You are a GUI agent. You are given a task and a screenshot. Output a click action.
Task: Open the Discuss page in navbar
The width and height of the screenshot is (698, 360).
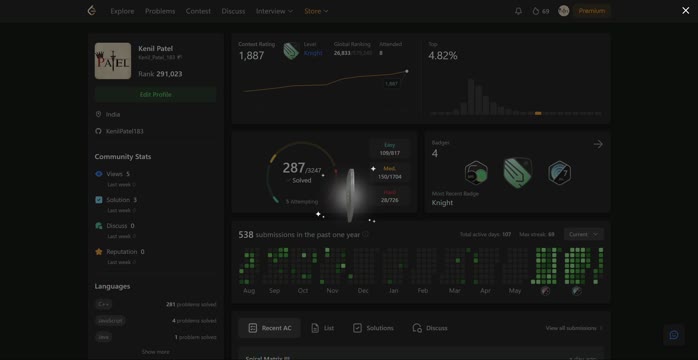233,11
